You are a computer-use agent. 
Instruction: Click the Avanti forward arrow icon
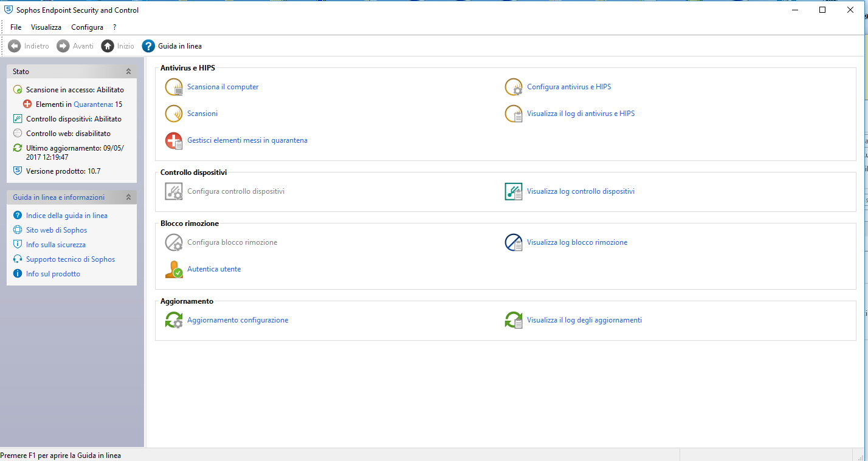coord(63,46)
